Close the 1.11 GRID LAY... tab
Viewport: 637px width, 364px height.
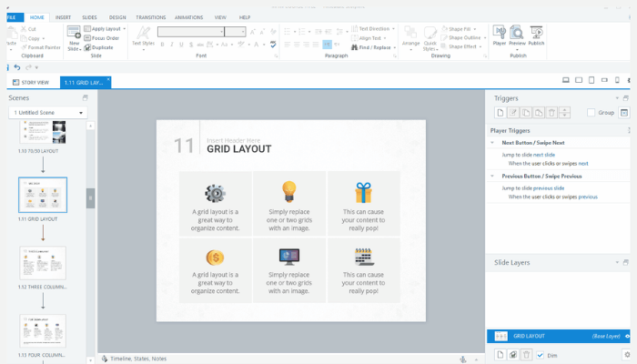(108, 79)
